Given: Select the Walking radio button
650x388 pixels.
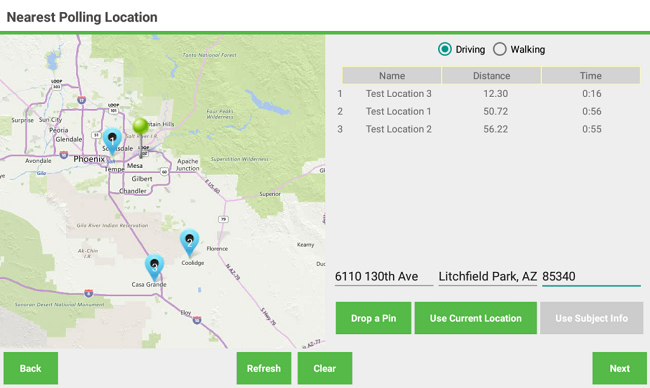Looking at the screenshot, I should (x=500, y=49).
